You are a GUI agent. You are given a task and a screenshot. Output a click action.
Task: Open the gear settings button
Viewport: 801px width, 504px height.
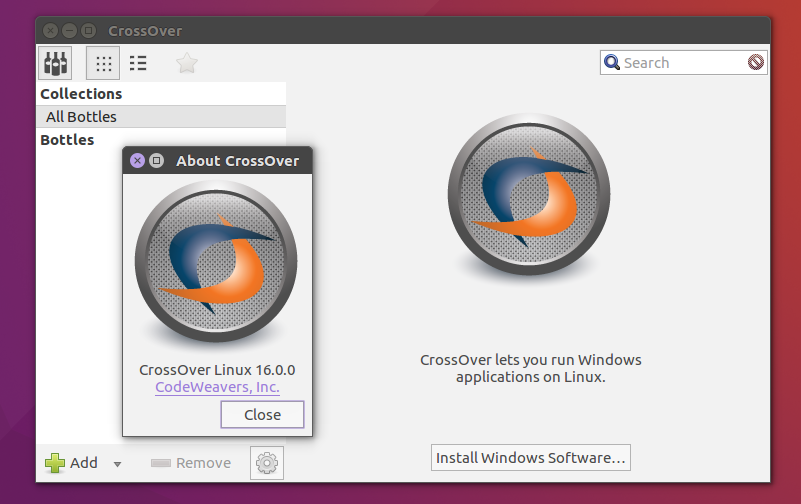[267, 463]
